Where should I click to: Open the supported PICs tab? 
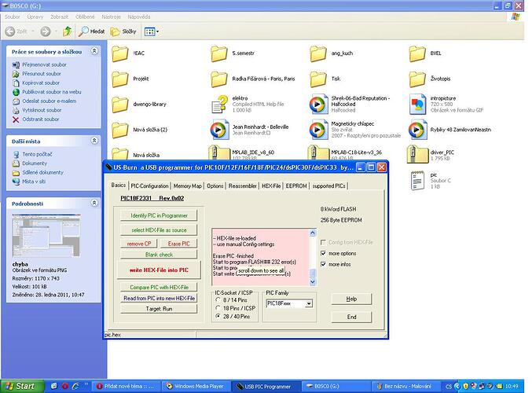(x=328, y=186)
